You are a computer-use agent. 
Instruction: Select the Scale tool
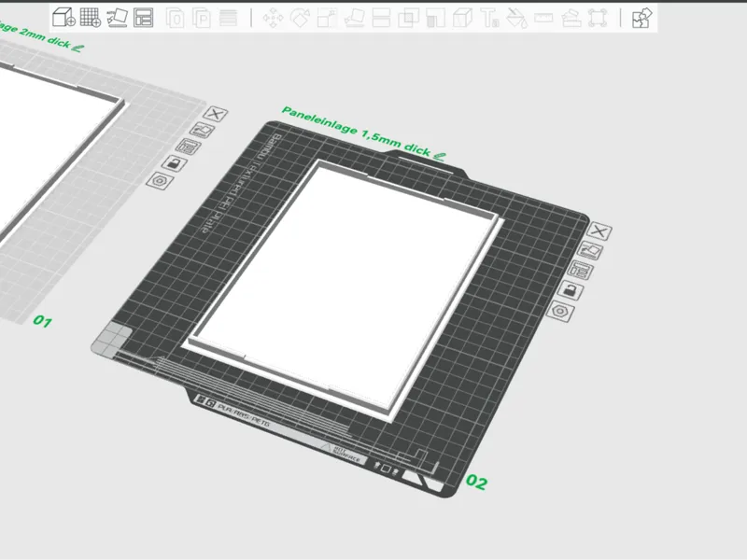click(x=327, y=18)
